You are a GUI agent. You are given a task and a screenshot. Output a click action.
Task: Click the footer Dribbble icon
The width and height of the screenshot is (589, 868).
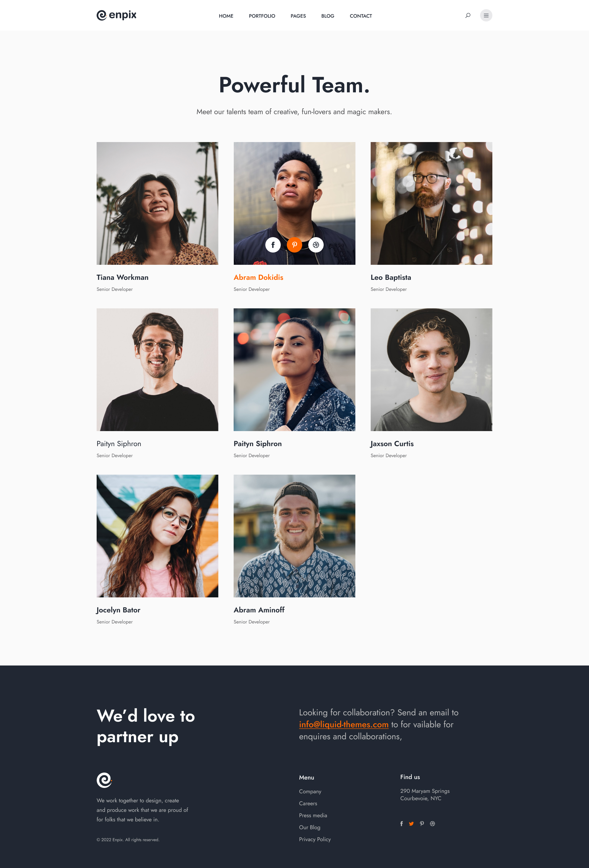[x=433, y=824]
